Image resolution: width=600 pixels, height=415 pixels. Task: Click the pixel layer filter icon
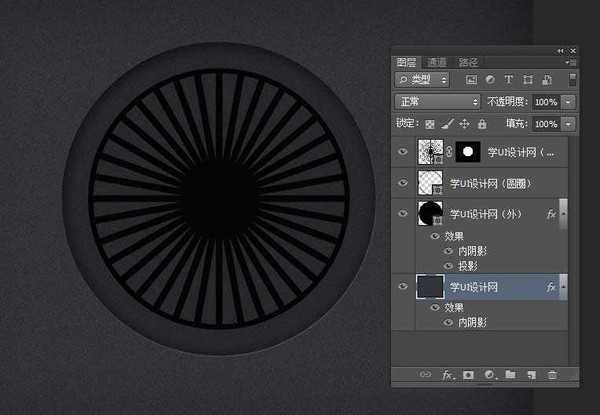[471, 79]
